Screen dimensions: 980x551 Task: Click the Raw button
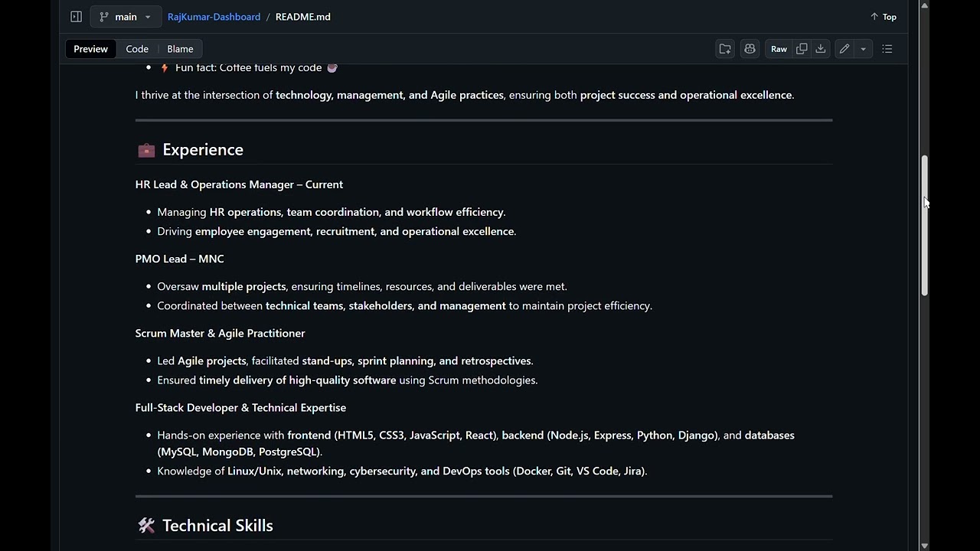pyautogui.click(x=779, y=49)
